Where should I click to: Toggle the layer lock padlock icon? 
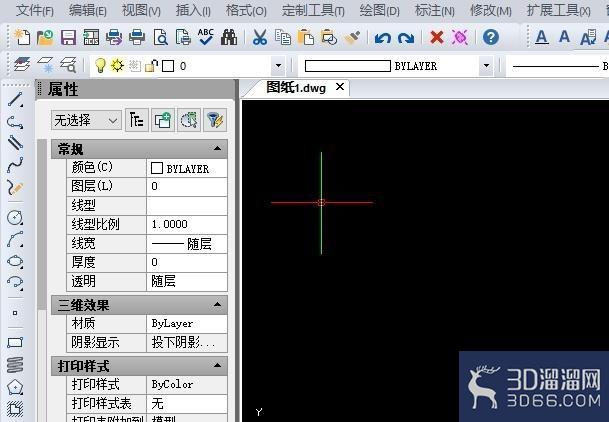pos(151,66)
